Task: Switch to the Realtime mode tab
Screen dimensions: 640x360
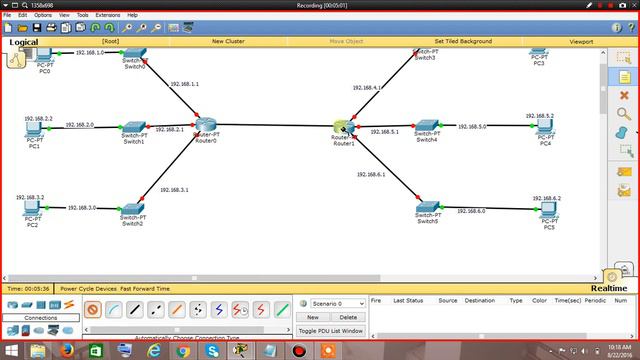Action: point(609,288)
